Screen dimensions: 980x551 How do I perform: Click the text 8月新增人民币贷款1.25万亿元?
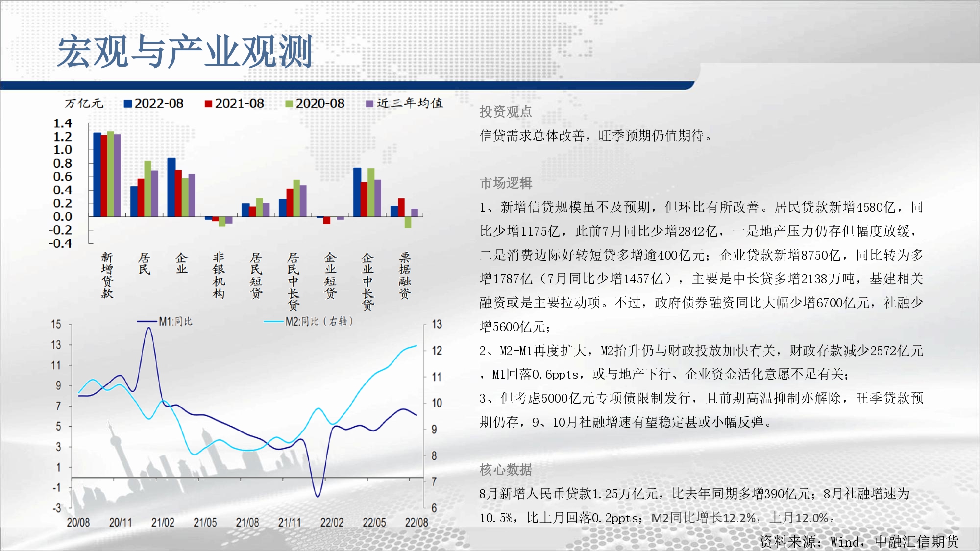coord(568,494)
